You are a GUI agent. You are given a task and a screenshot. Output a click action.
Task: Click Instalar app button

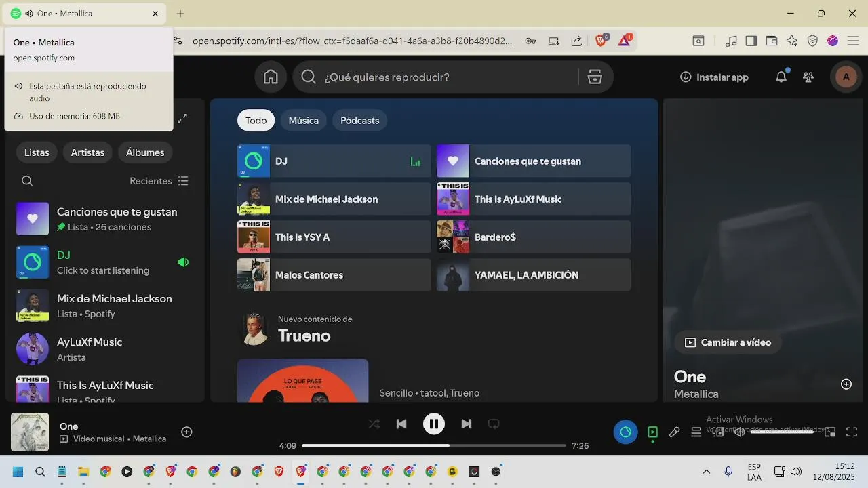714,77
